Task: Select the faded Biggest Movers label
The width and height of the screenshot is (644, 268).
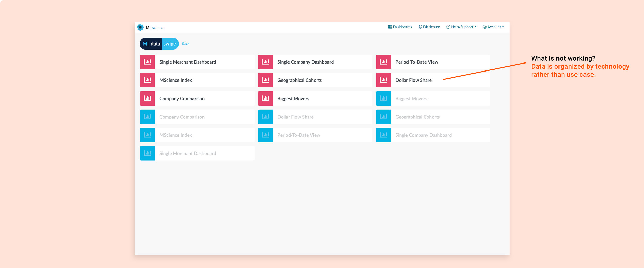Action: pyautogui.click(x=411, y=99)
